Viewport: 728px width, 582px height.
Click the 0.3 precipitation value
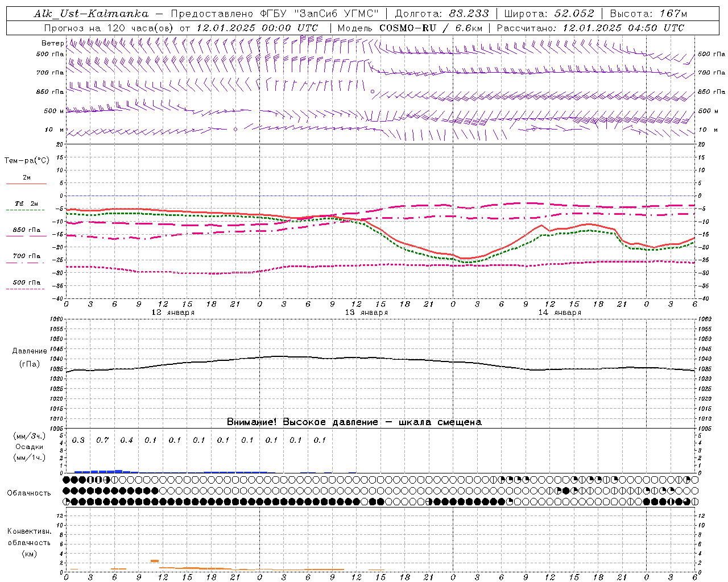(78, 440)
